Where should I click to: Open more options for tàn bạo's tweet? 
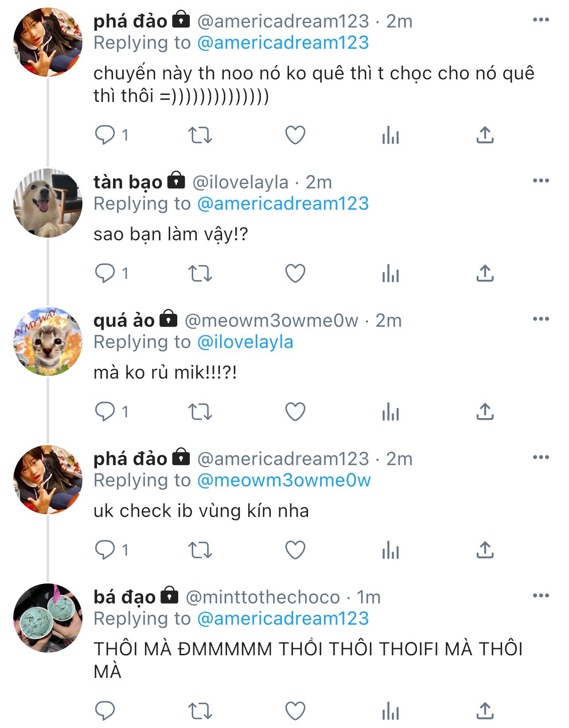click(541, 181)
